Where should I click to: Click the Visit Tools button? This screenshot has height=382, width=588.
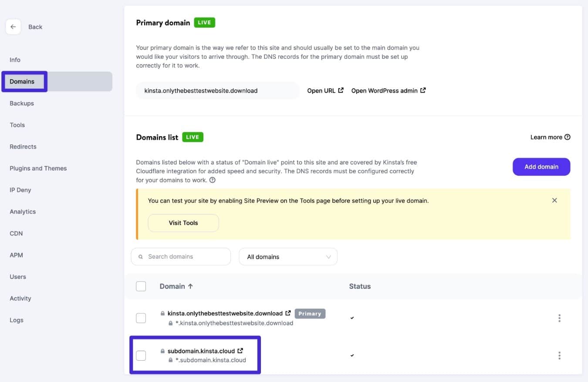click(x=183, y=223)
